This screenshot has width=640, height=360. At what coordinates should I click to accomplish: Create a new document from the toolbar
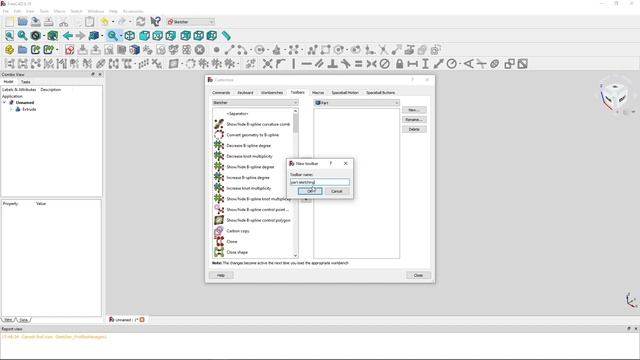tap(9, 22)
